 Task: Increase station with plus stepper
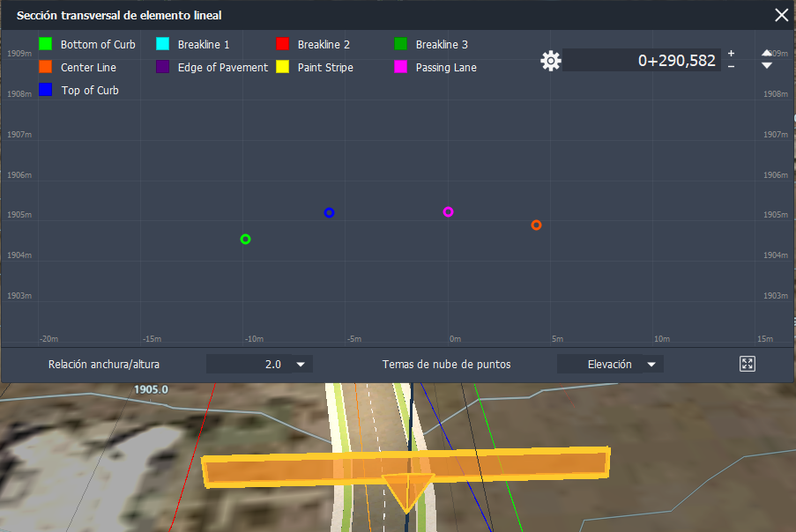tap(731, 53)
